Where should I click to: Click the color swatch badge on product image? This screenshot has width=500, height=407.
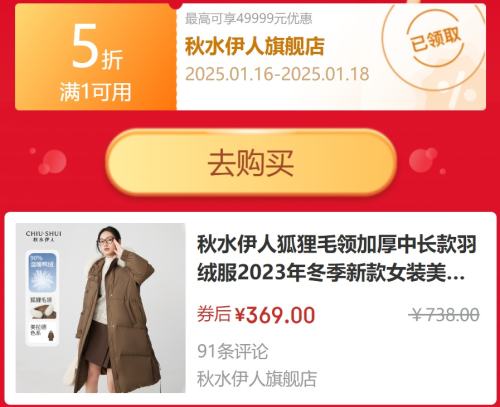tap(43, 333)
